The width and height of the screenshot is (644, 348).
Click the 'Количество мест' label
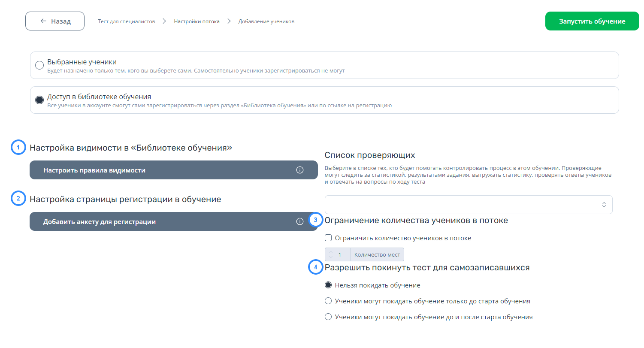pyautogui.click(x=377, y=254)
